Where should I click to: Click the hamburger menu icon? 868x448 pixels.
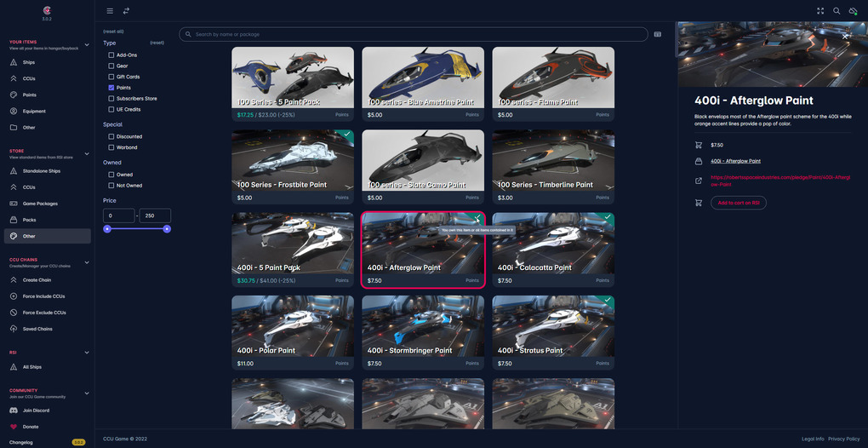point(110,11)
